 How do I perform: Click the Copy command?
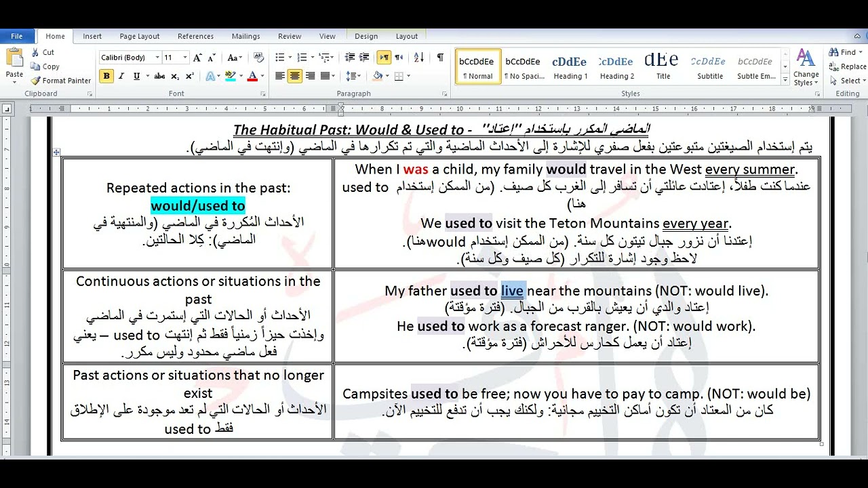(45, 66)
